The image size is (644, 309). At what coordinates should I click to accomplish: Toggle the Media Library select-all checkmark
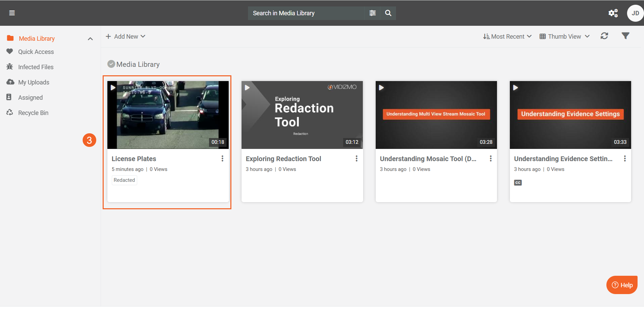point(111,64)
